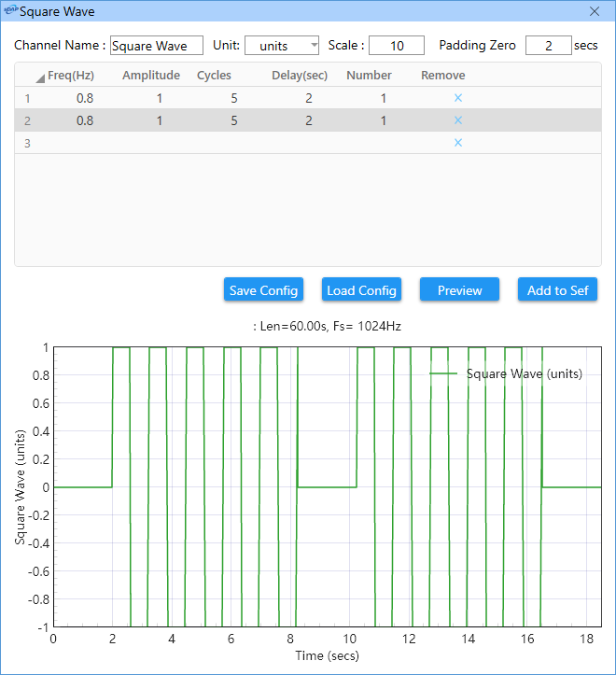Screen dimensions: 616x675
Task: Close the Square Wave window
Action: click(595, 11)
